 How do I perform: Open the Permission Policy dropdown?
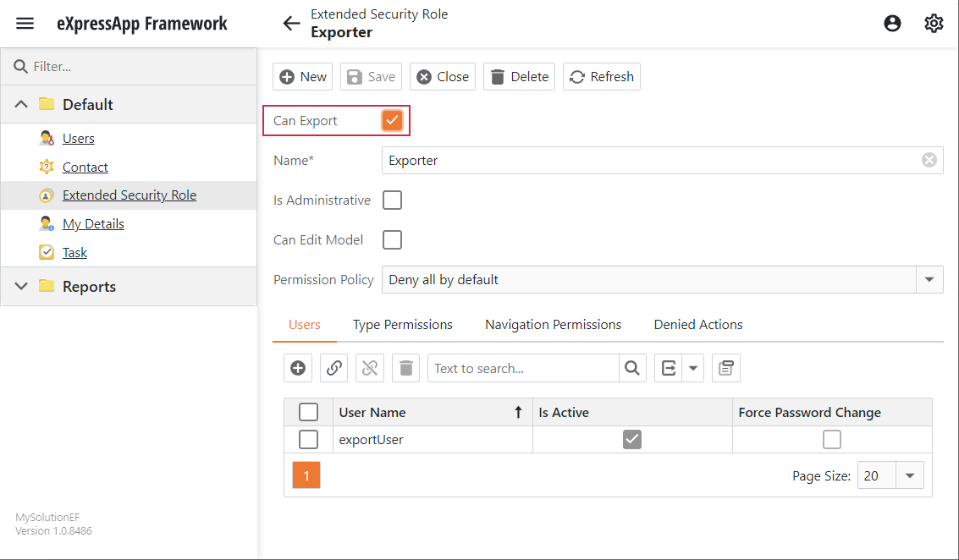[x=929, y=279]
